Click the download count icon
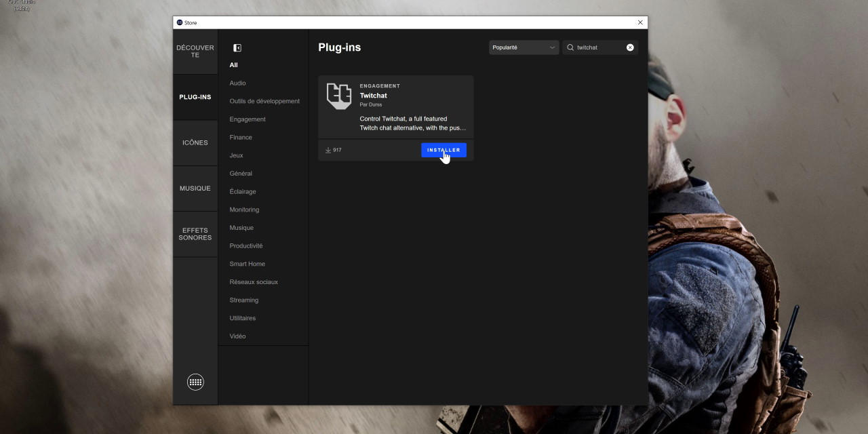 point(328,150)
